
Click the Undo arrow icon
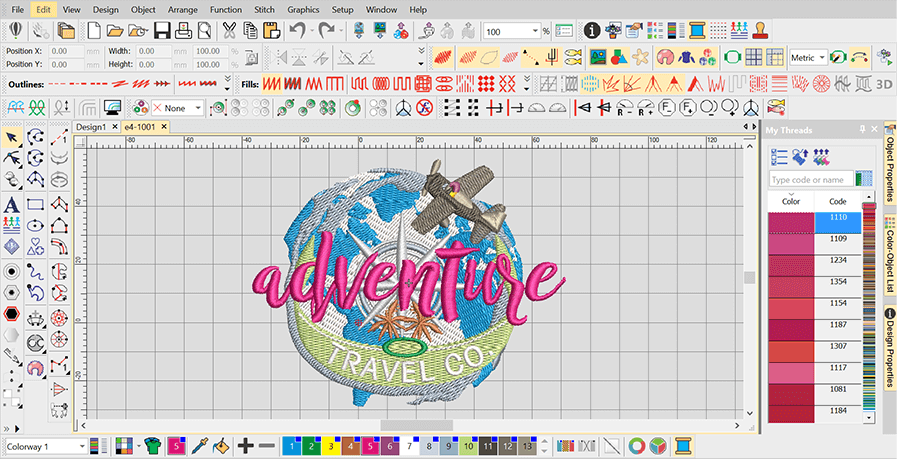click(x=297, y=30)
